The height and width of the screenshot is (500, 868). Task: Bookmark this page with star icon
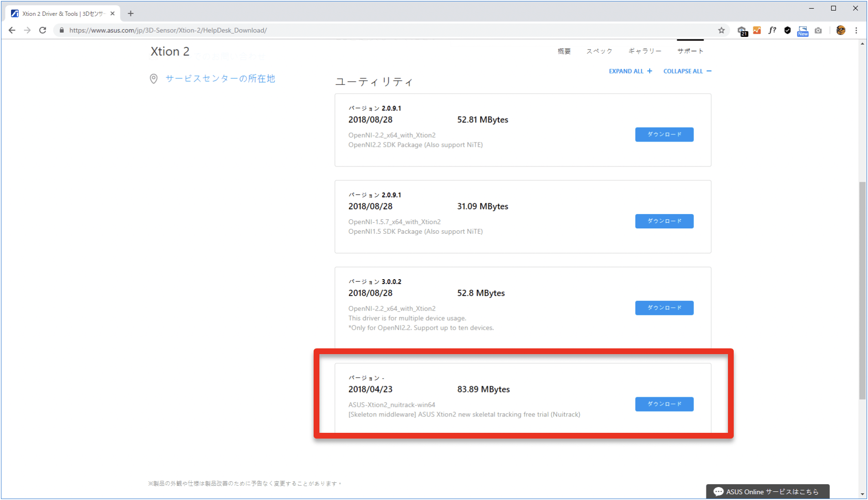pos(721,30)
